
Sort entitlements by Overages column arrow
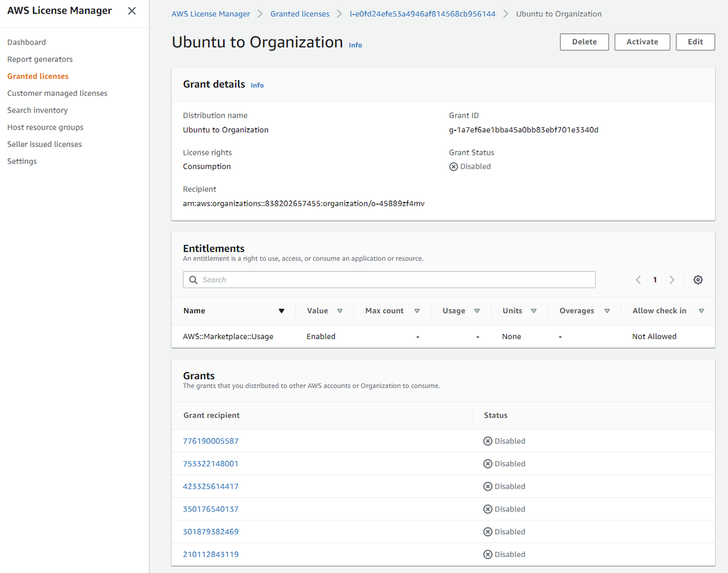[607, 311]
